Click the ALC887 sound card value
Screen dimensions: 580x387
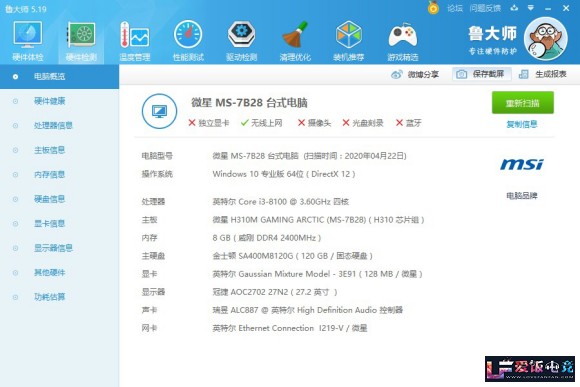tap(307, 310)
